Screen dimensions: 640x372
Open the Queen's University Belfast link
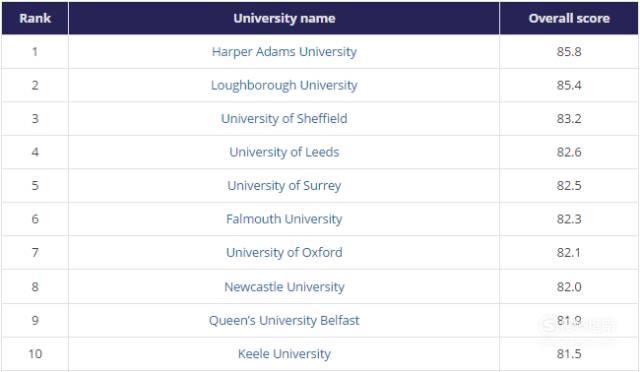pos(284,320)
